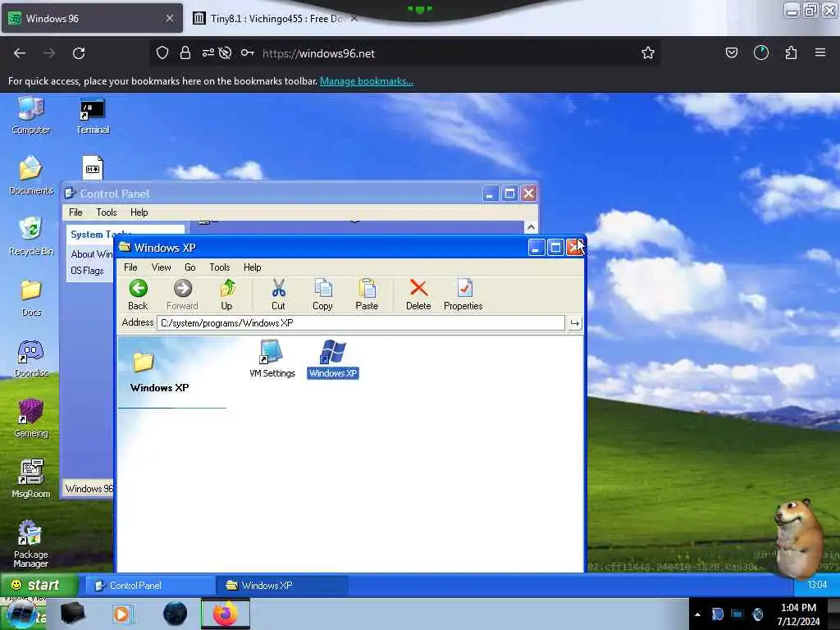Screen dimensions: 840x630
Task: Open the Tools menu in Windows XP explorer
Action: [x=220, y=267]
